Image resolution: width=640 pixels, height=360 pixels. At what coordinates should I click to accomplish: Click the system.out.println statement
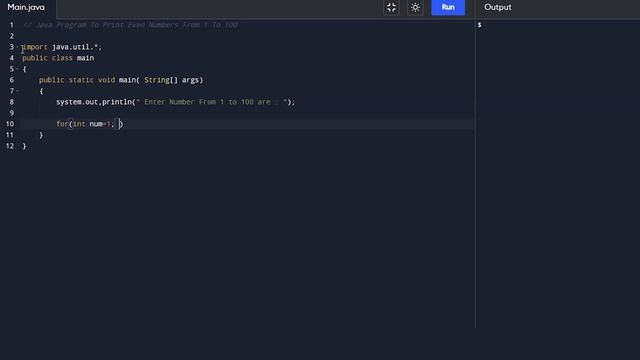[176, 102]
